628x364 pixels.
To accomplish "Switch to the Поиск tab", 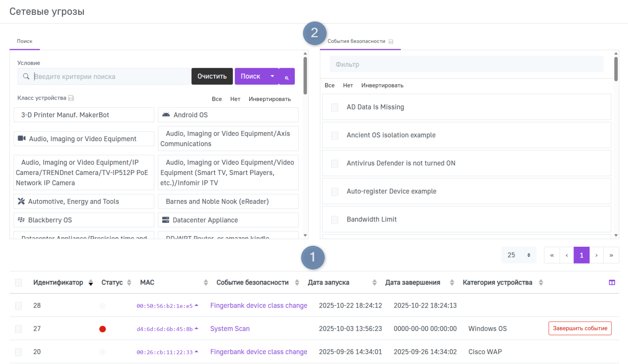I will click(x=25, y=41).
